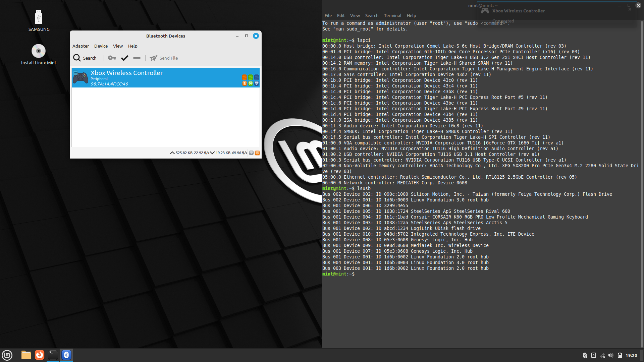
Task: Open the Terminal menu in terminal window
Action: 392,15
